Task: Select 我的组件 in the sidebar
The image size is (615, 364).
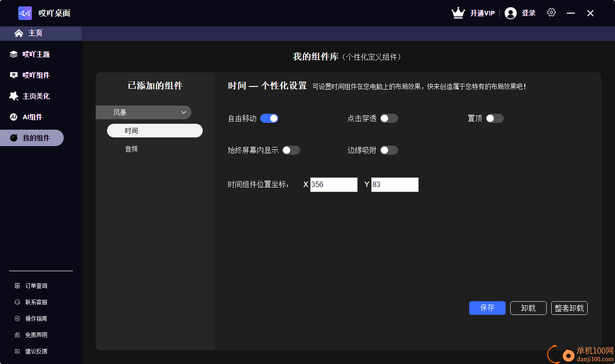Action: [x=32, y=138]
